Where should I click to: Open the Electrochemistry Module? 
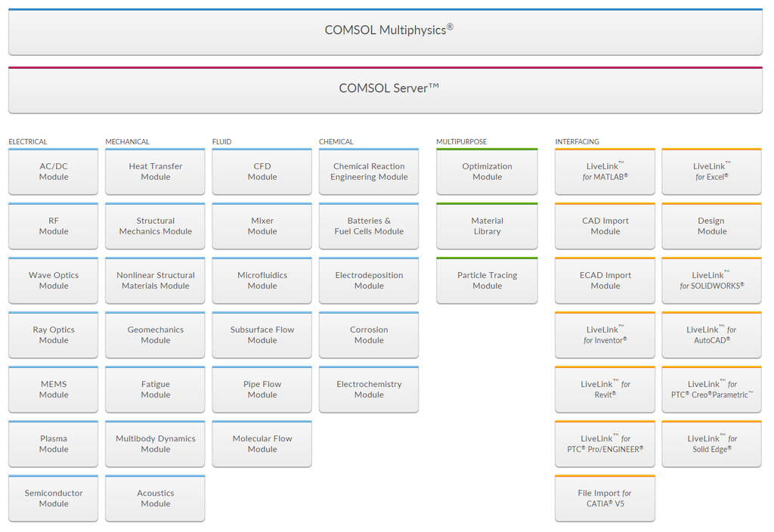[369, 389]
